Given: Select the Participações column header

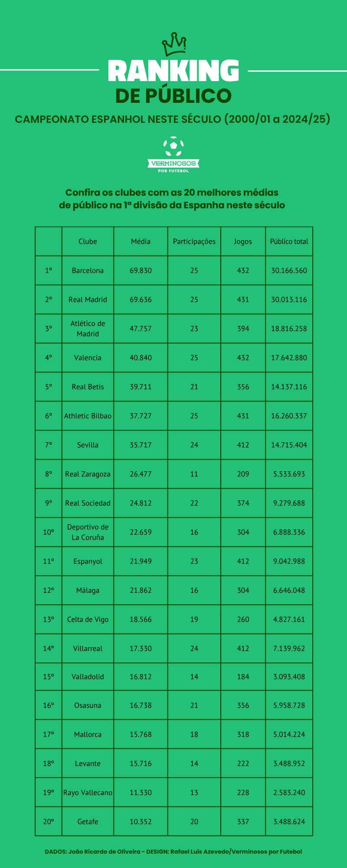Looking at the screenshot, I should [x=194, y=241].
